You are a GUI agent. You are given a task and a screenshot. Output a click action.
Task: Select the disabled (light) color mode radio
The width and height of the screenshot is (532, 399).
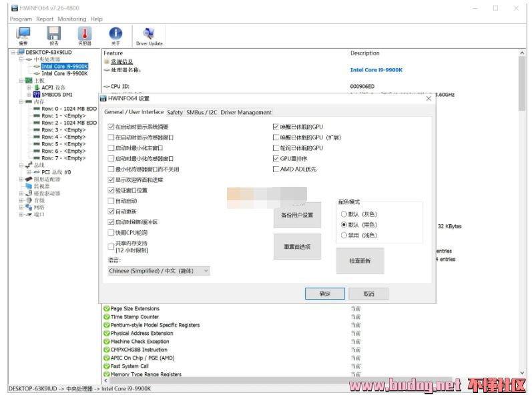pos(344,236)
